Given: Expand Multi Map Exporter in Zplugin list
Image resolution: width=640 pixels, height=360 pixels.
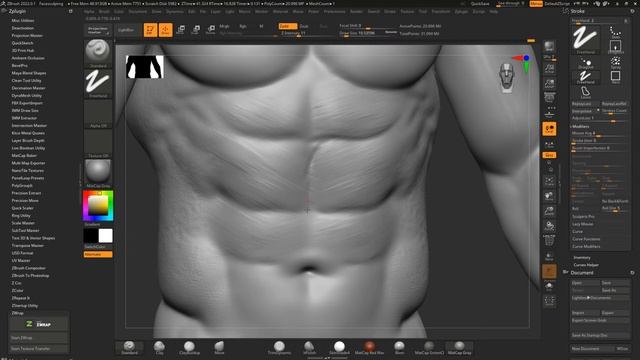Looking at the screenshot, I should click(28, 163).
